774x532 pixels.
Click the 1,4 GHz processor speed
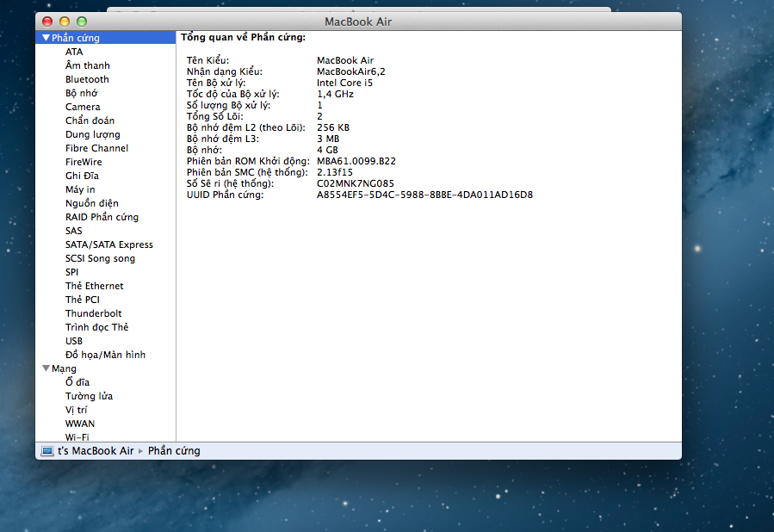(x=335, y=94)
